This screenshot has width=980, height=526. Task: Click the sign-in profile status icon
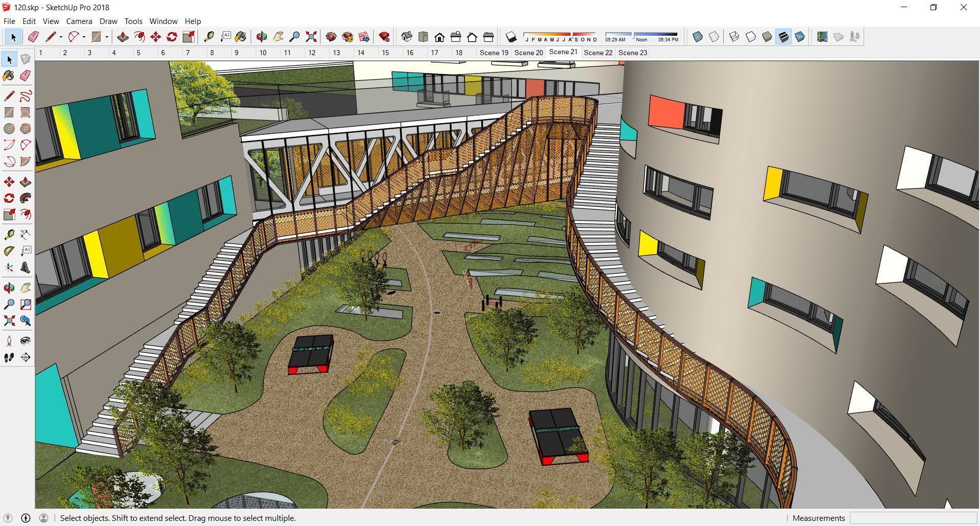point(43,518)
